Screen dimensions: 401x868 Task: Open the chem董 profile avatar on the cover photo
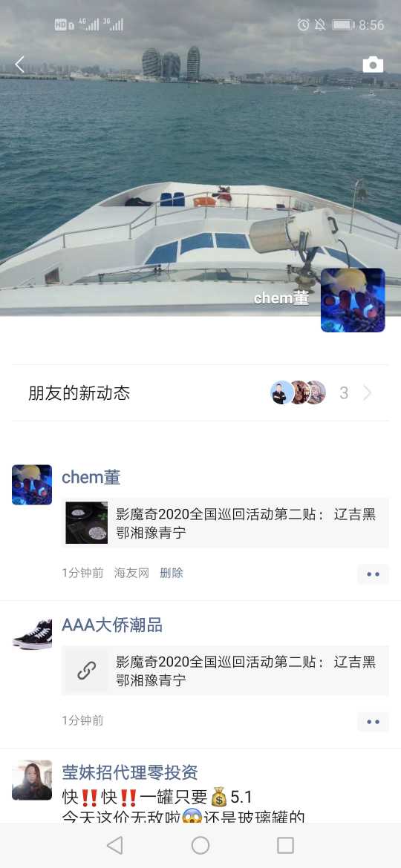point(353,300)
